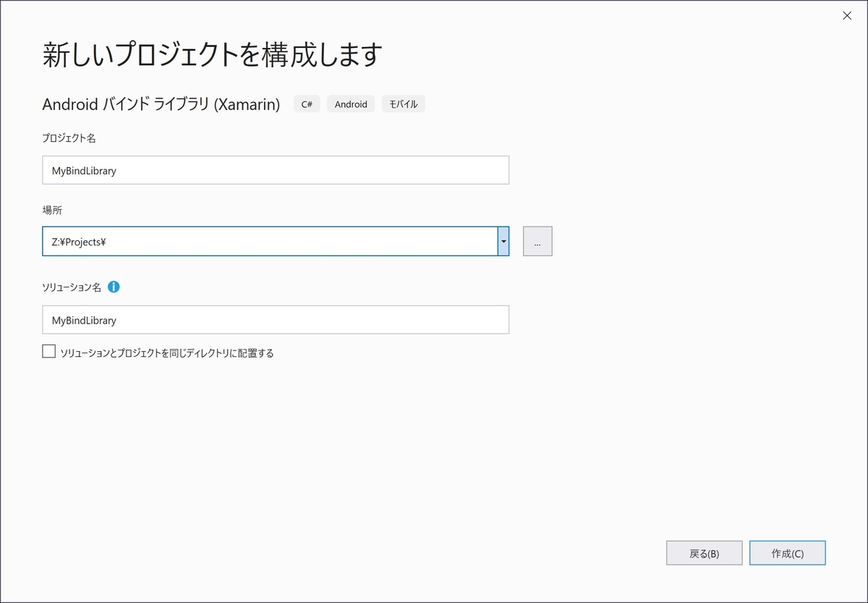Click the C# tag
868x603 pixels.
pos(307,104)
